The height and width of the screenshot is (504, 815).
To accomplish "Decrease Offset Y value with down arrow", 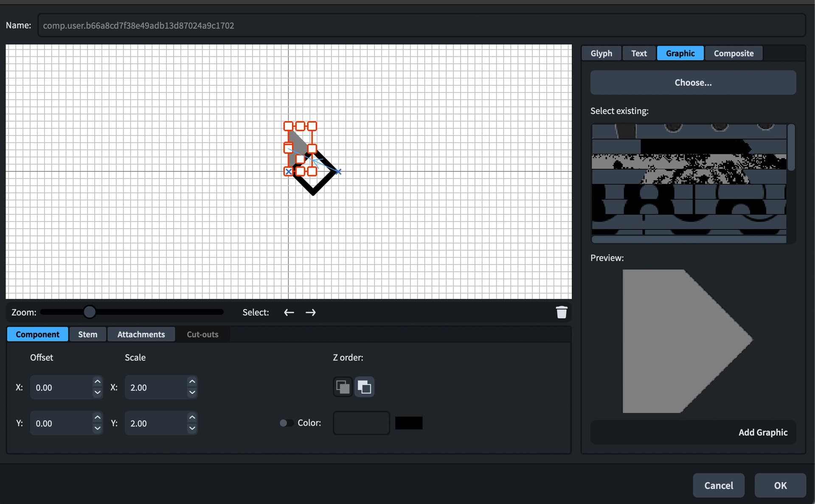I will point(97,428).
